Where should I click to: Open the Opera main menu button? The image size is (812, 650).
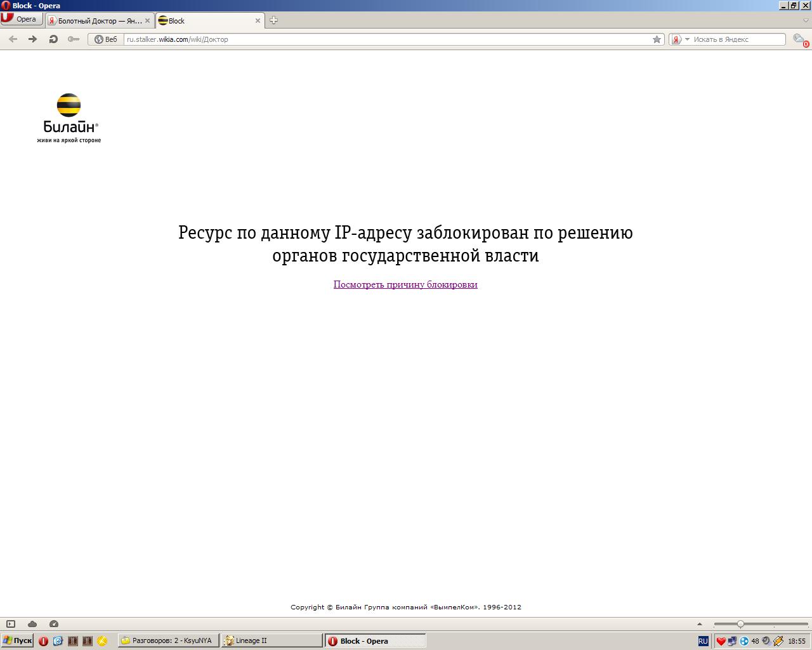tap(22, 19)
